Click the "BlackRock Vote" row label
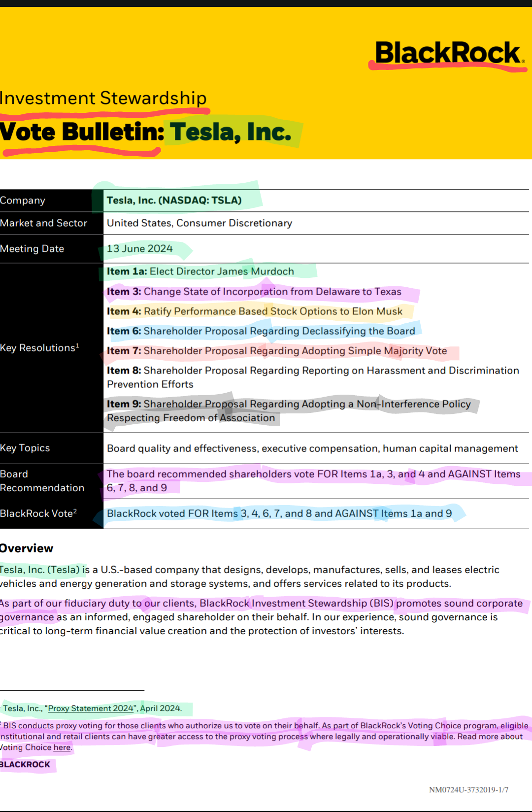This screenshot has height=812, width=532. [x=38, y=513]
